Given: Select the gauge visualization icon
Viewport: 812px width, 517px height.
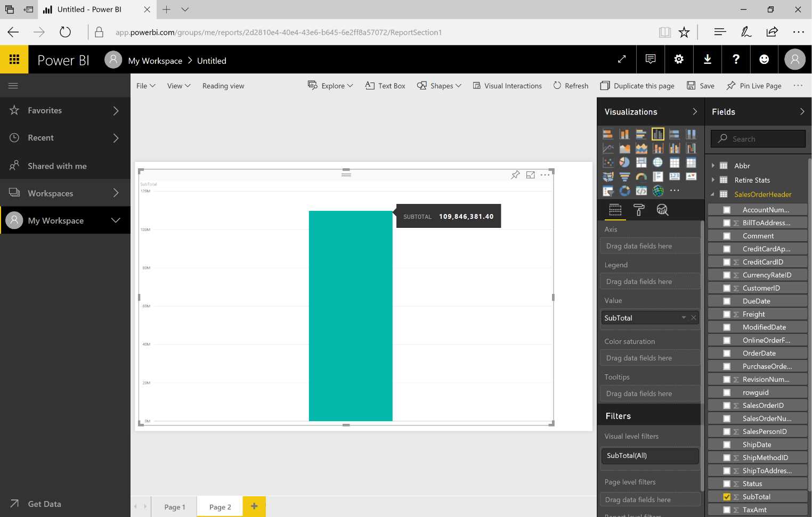Looking at the screenshot, I should pyautogui.click(x=641, y=176).
